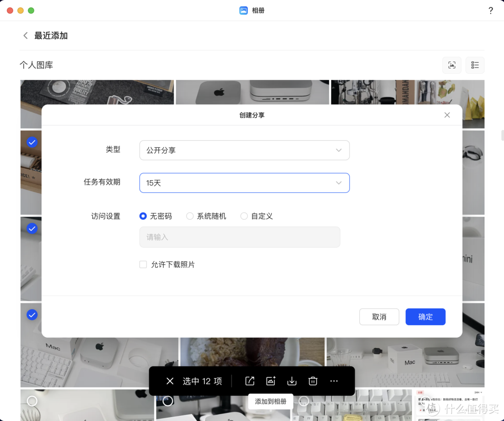Click the download icon in the selection toolbar
Image resolution: width=504 pixels, height=421 pixels.
pyautogui.click(x=292, y=381)
